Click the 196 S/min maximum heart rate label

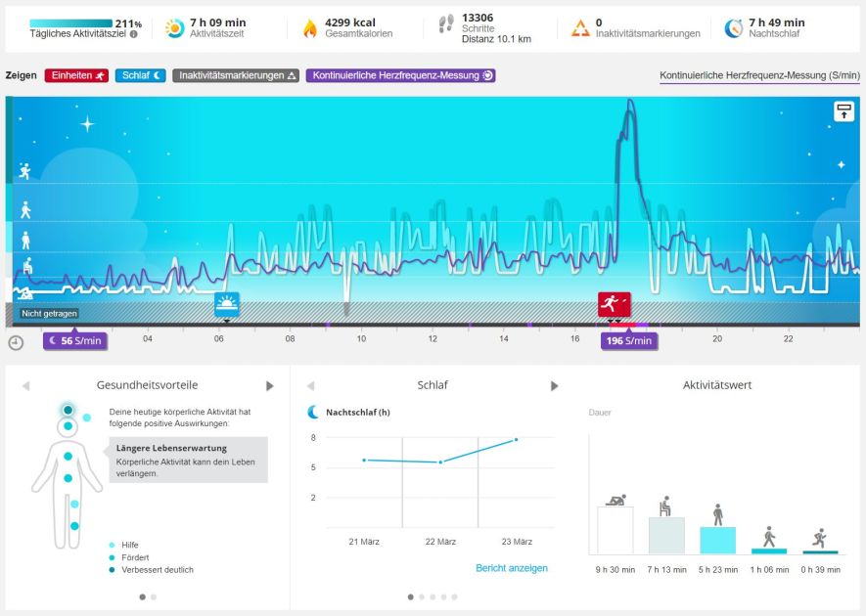[629, 341]
